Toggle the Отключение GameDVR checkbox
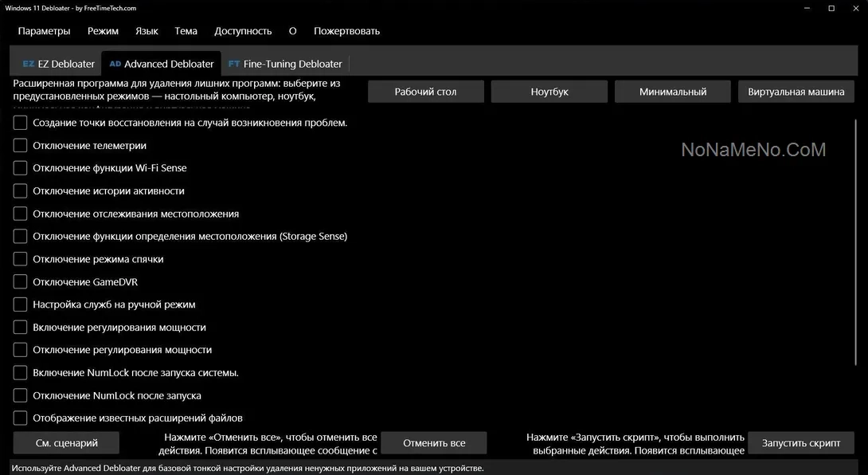 tap(21, 282)
